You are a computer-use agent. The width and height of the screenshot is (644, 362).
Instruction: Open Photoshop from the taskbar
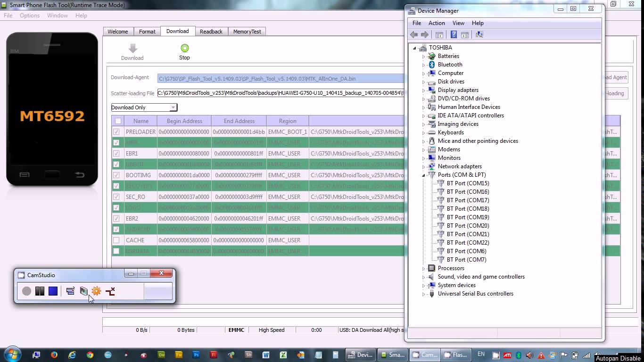(197, 354)
